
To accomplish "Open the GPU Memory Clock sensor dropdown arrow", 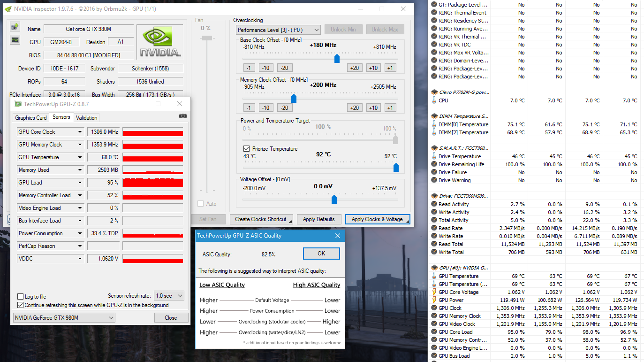I will pos(80,145).
